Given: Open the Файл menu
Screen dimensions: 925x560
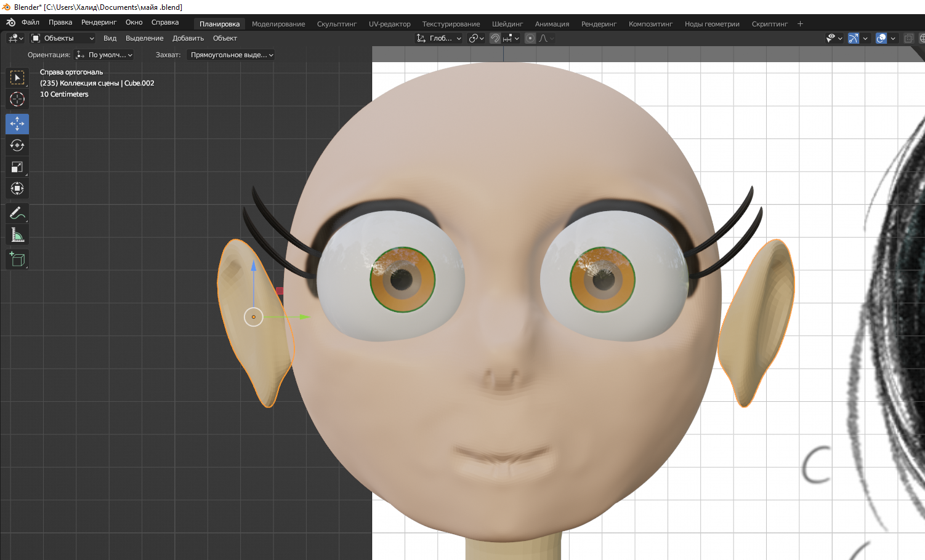Looking at the screenshot, I should pos(30,22).
